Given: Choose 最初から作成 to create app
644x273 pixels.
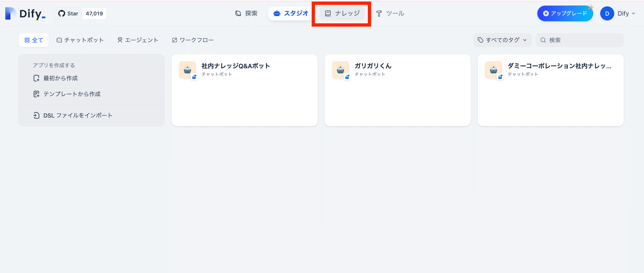Looking at the screenshot, I should pos(60,78).
